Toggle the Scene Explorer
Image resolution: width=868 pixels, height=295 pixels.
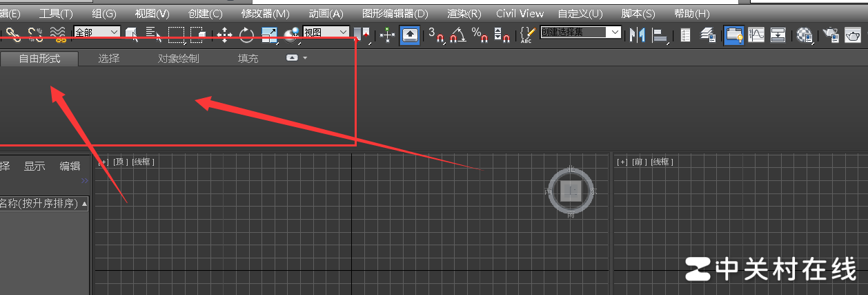tap(685, 34)
